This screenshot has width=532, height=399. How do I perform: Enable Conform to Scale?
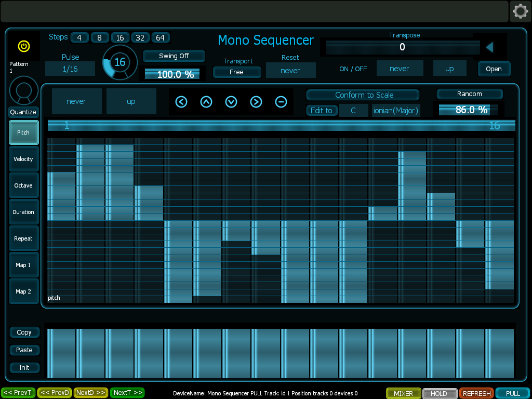pyautogui.click(x=363, y=95)
